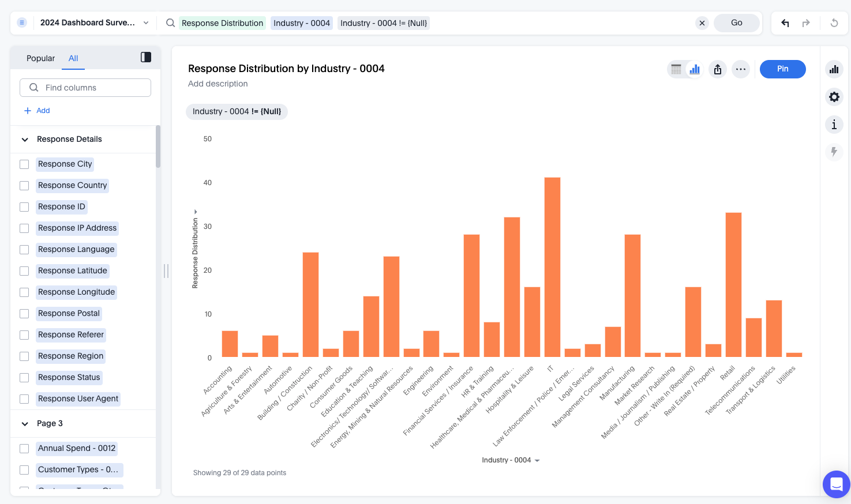Screen dimensions: 851x504
Task: Open the more options ellipsis menu
Action: pos(741,69)
